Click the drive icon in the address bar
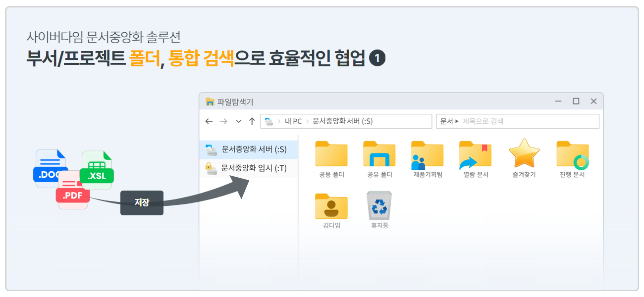The image size is (644, 297). pos(269,121)
